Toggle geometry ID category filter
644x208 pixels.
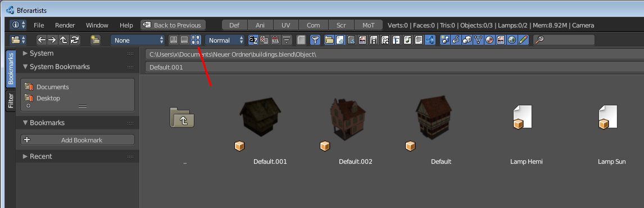[478, 40]
